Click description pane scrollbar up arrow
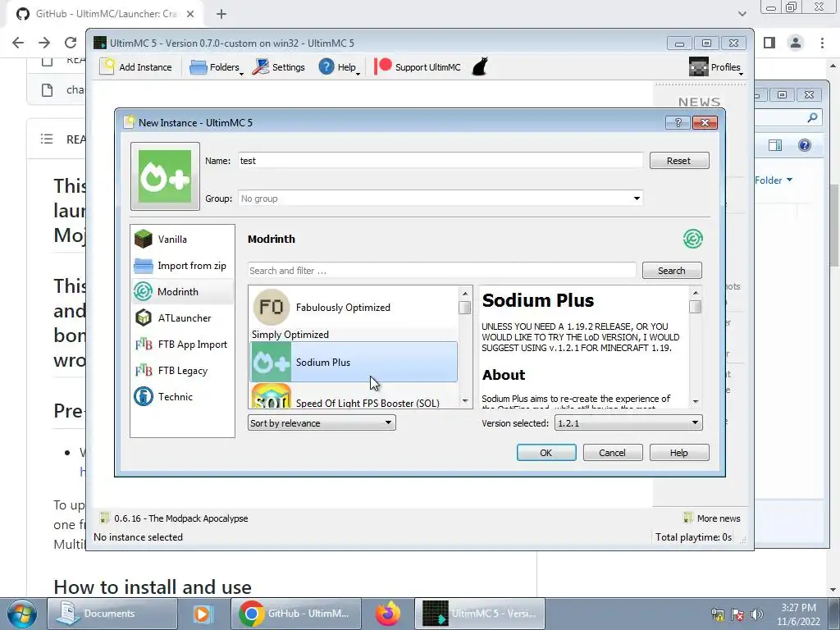Screen dimensions: 840x630 pyautogui.click(x=696, y=293)
